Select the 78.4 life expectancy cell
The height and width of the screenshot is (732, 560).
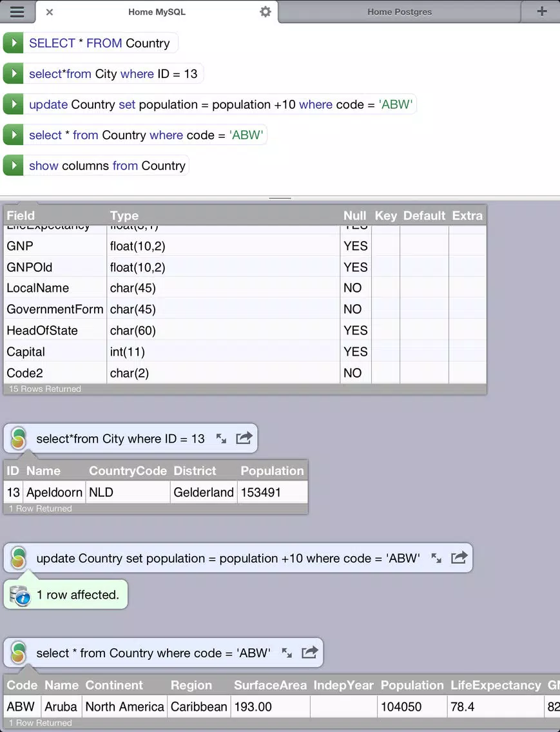[496, 707]
